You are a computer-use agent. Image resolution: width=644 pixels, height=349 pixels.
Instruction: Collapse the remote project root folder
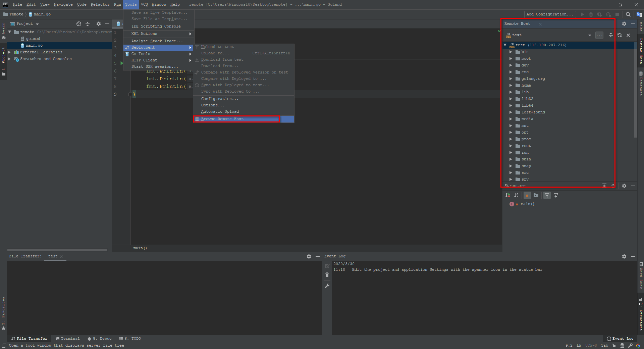[x=9, y=32]
